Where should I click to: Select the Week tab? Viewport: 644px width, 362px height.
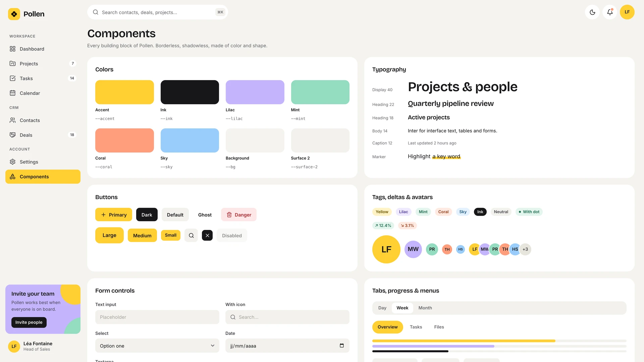coord(402,308)
